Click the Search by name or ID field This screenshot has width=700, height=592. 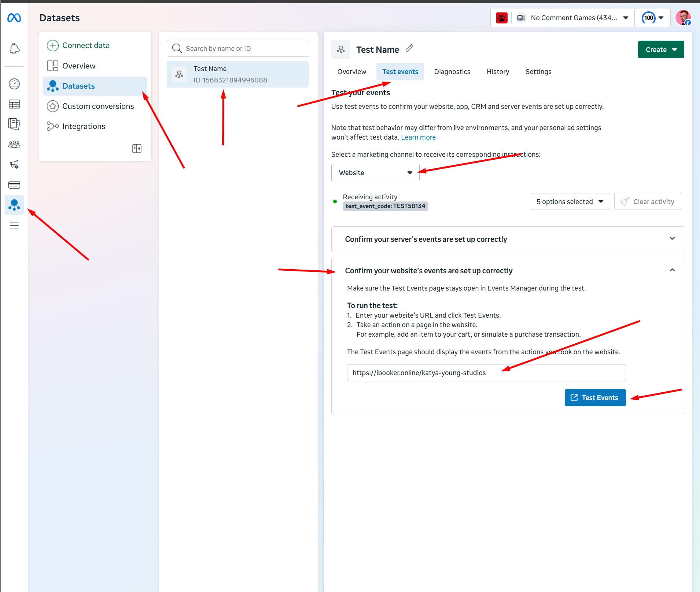(x=238, y=48)
